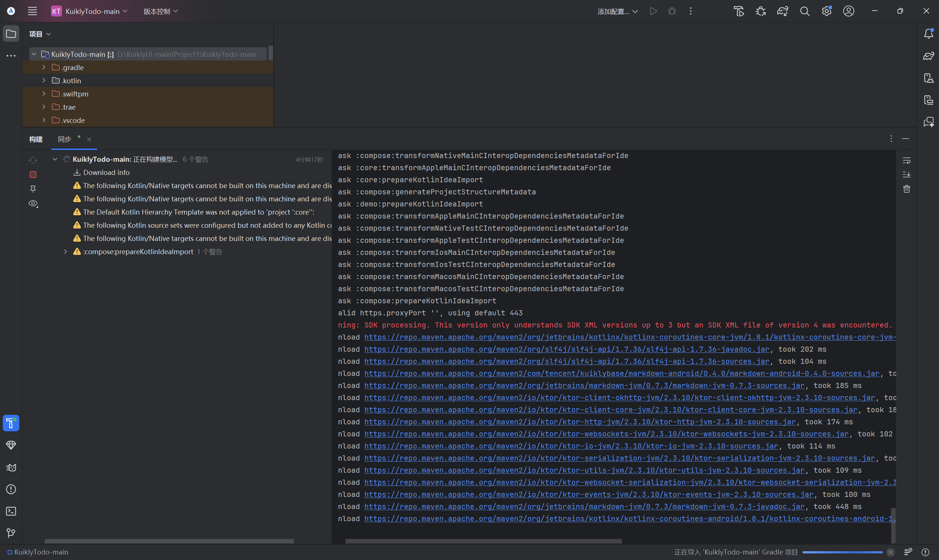Viewport: 939px width, 560px height.
Task: Open the slf4j-api-1.7.36-javadoc.jar link
Action: pos(566,349)
